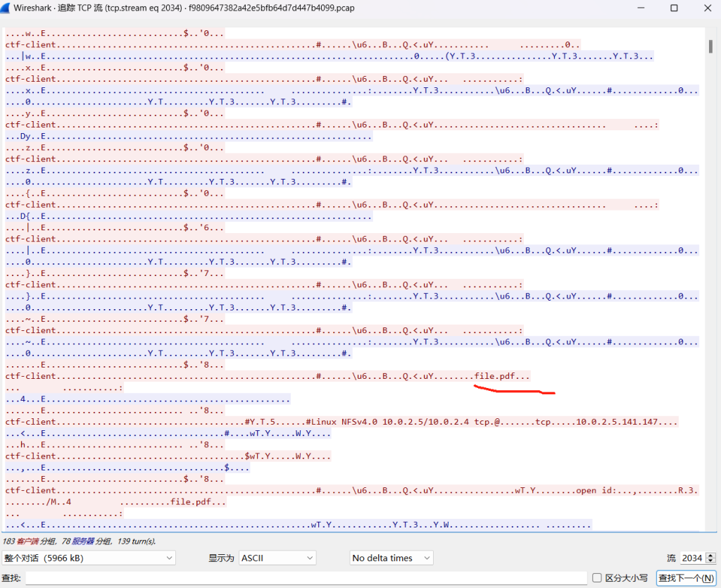721x588 pixels.
Task: Maximize the Follow TCP Stream window
Action: [x=674, y=8]
